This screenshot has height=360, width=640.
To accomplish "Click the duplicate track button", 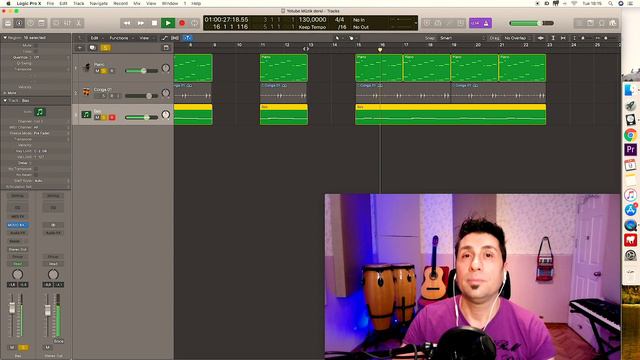I will [93, 48].
